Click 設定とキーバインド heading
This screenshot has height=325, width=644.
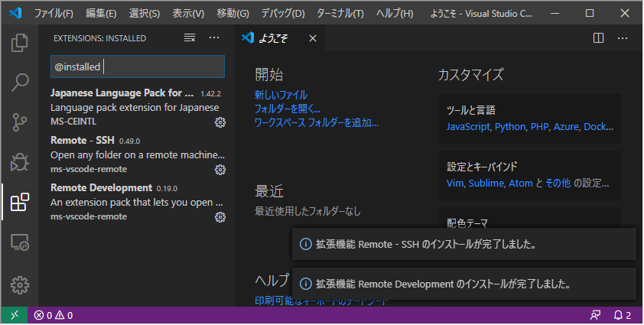pyautogui.click(x=482, y=167)
